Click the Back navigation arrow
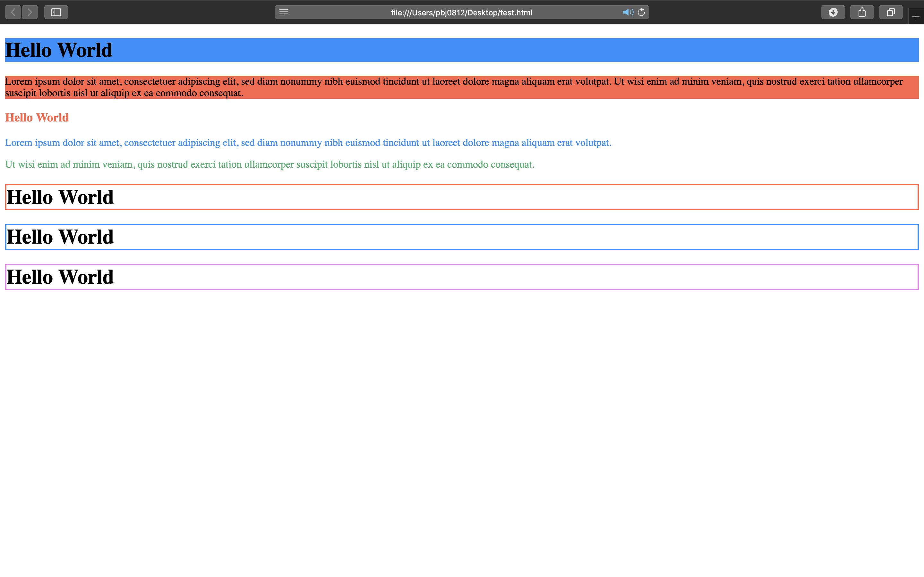This screenshot has height=577, width=924. pos(13,12)
